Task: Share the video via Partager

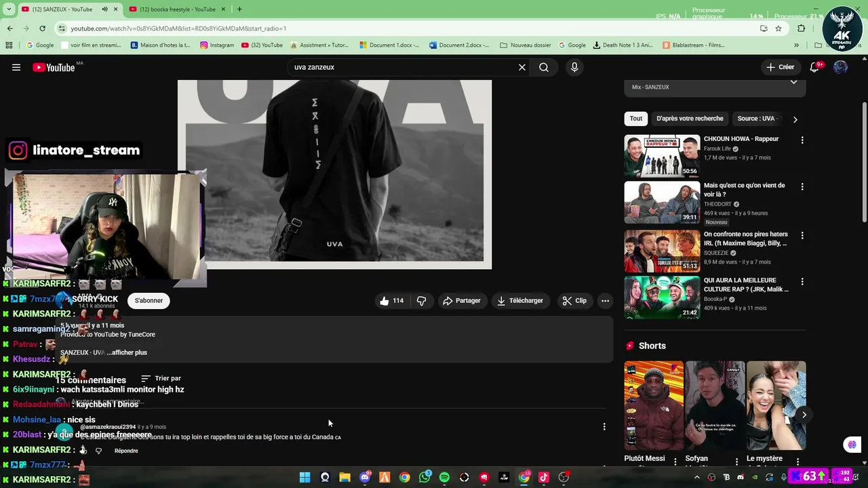Action: (x=462, y=300)
